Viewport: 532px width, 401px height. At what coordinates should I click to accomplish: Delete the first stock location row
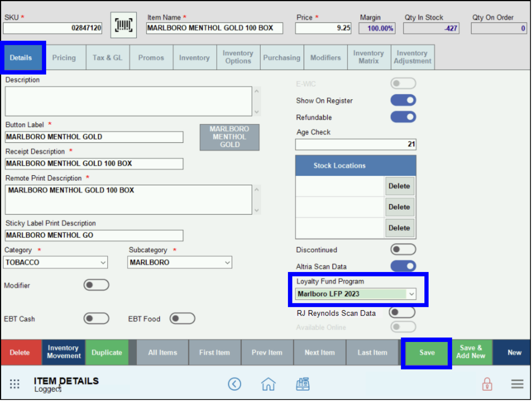(x=399, y=186)
